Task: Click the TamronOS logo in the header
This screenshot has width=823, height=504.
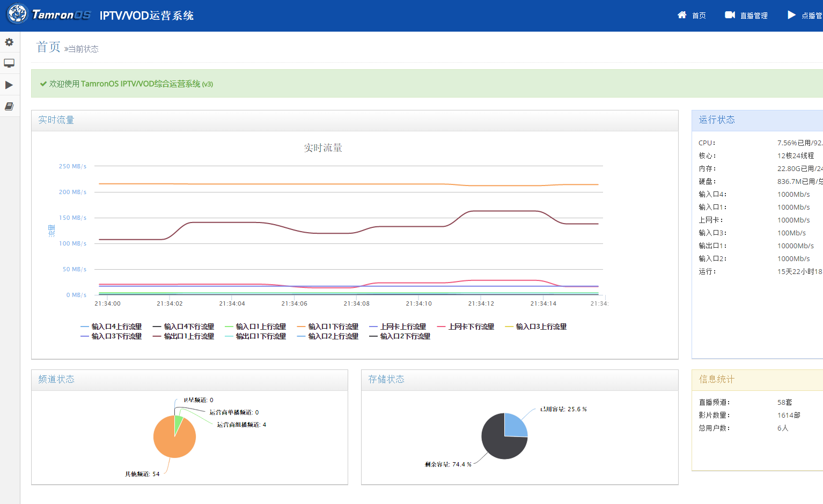Action: [x=49, y=14]
